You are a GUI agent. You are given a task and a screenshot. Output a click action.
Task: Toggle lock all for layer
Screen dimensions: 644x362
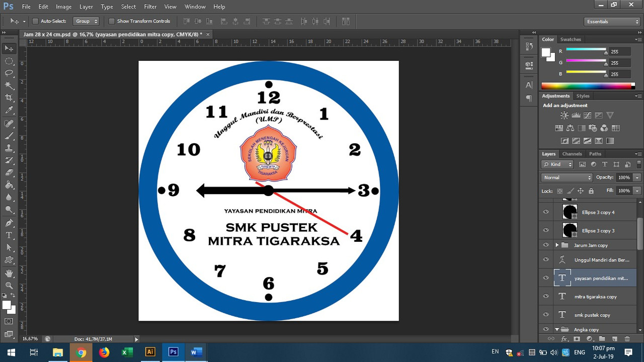click(x=591, y=191)
